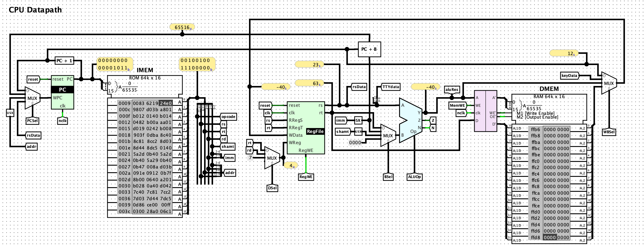Click the PCSel input pin
Image resolution: width=644 pixels, height=246 pixels.
click(x=32, y=121)
